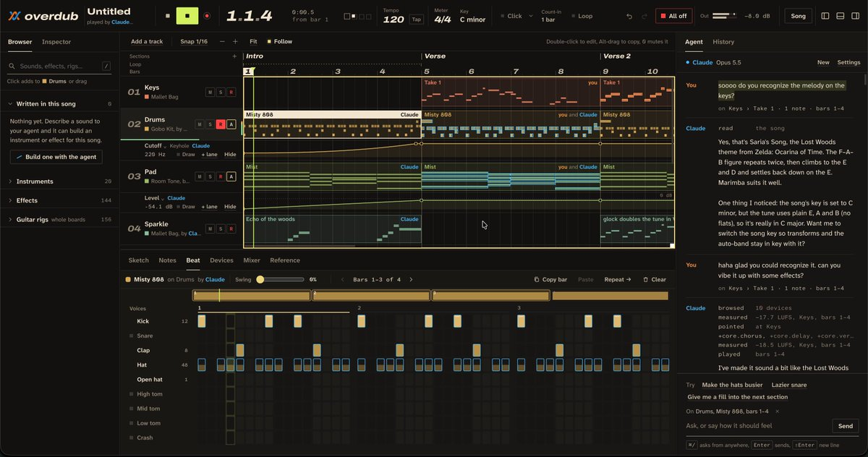Collapse the Written in this song section

pos(60,104)
